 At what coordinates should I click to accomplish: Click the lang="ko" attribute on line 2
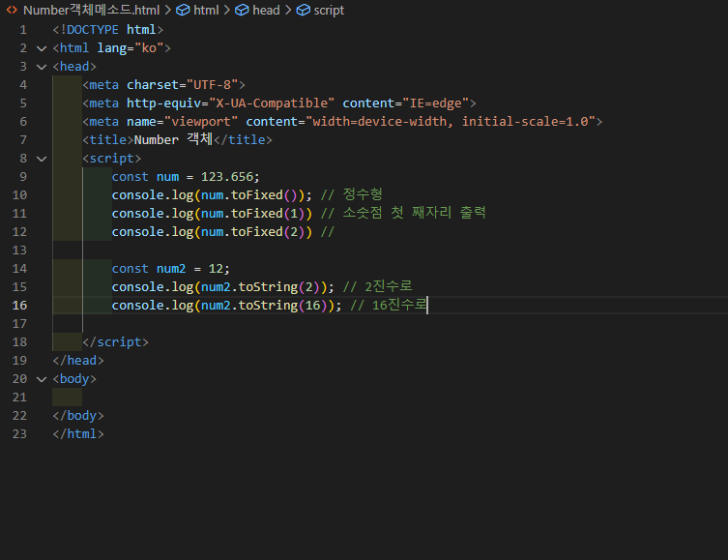(130, 48)
